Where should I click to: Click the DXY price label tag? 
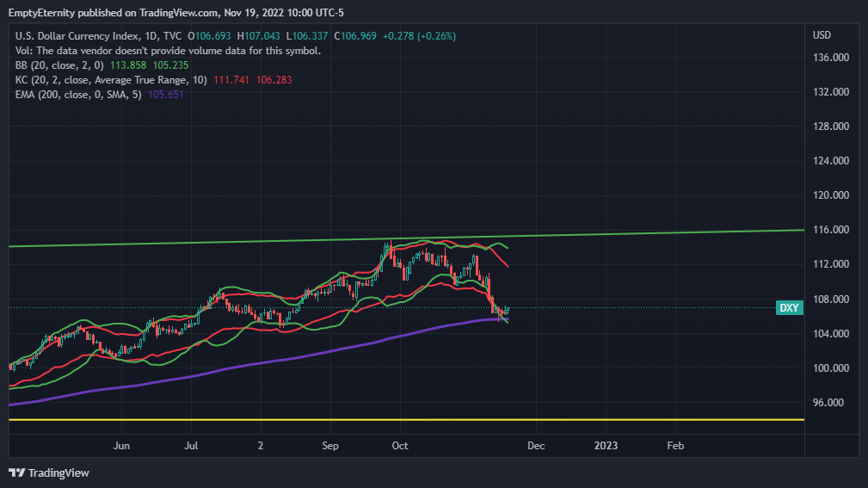click(x=790, y=308)
